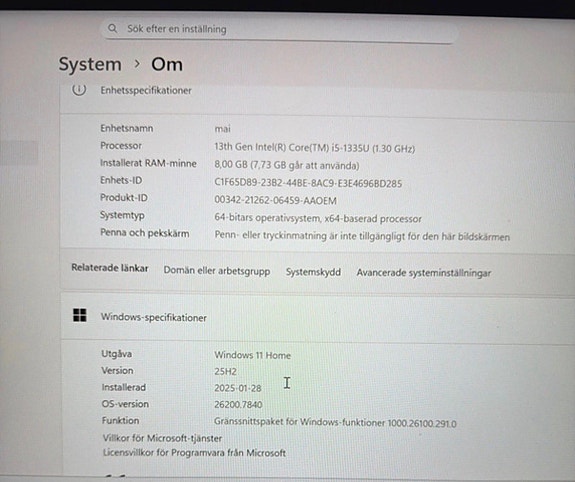The height and width of the screenshot is (482, 575).
Task: Select the Produkt-ID value text
Action: click(275, 201)
